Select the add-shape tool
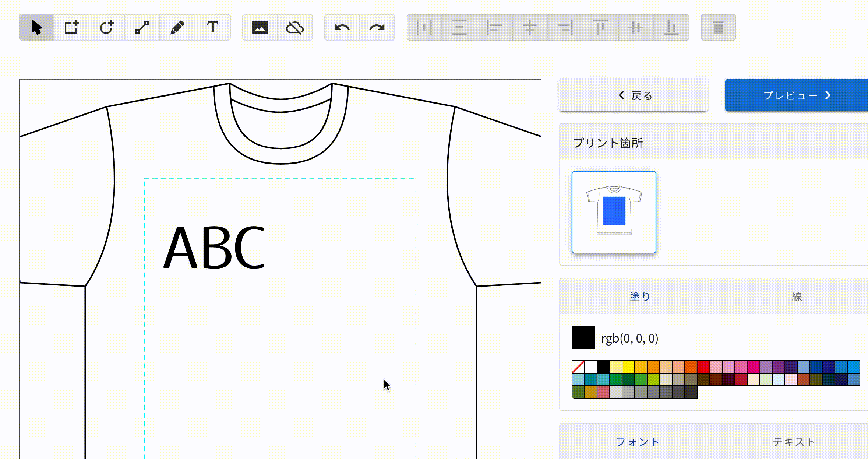868x459 pixels. 72,27
